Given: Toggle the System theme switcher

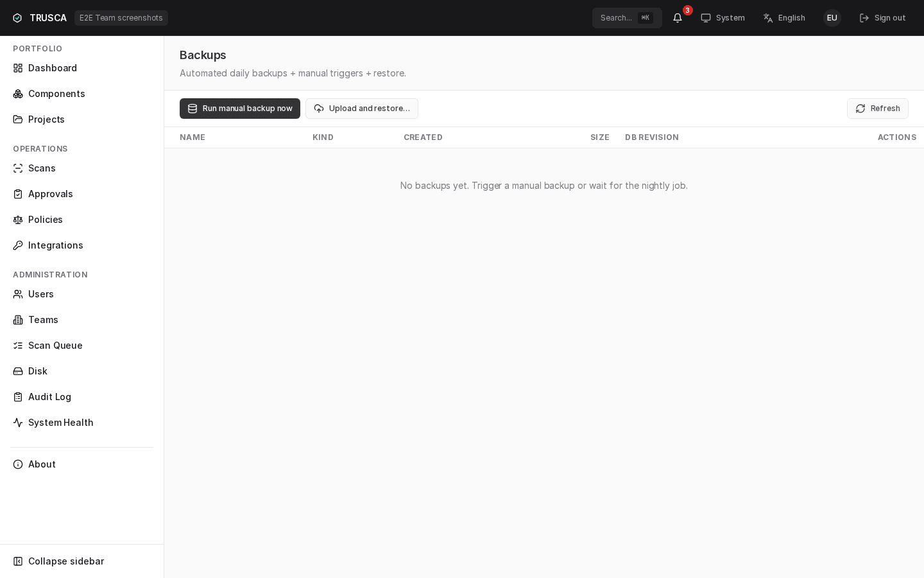Looking at the screenshot, I should pos(723,18).
